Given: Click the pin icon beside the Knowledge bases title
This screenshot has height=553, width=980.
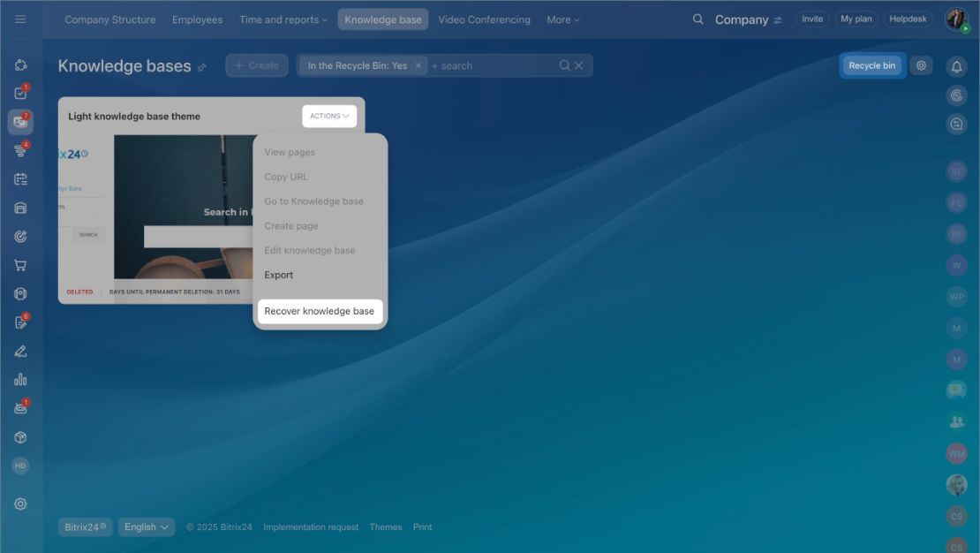Looking at the screenshot, I should point(202,67).
